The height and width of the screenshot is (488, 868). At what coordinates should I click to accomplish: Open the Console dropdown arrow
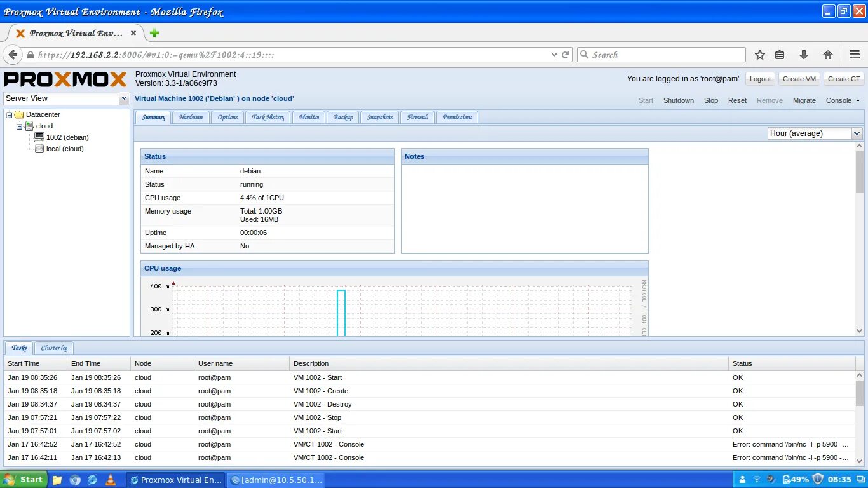858,101
